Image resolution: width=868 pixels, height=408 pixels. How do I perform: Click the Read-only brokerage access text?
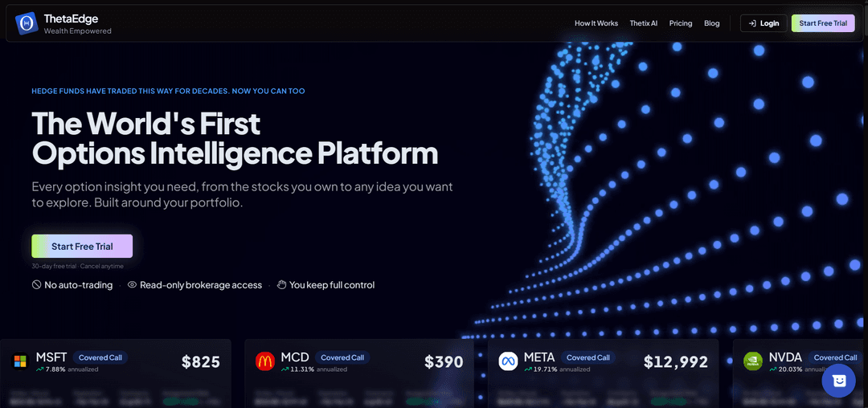201,285
